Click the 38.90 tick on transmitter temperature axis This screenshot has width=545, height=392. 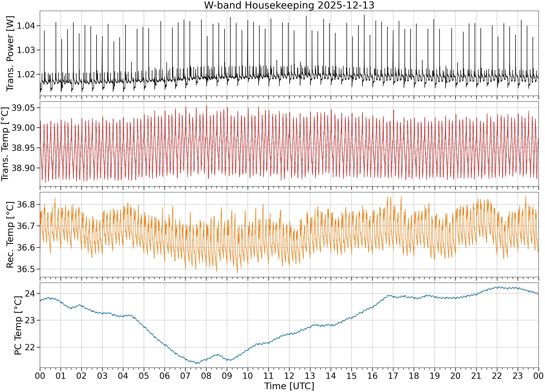(23, 168)
